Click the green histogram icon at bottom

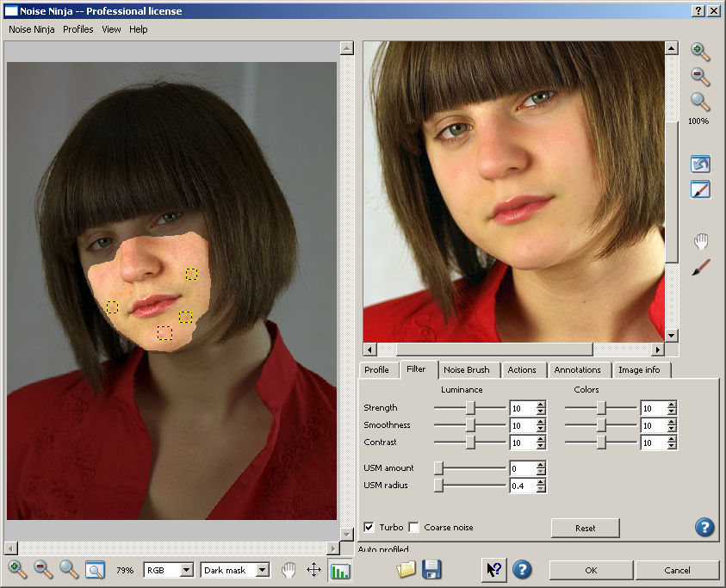(340, 570)
